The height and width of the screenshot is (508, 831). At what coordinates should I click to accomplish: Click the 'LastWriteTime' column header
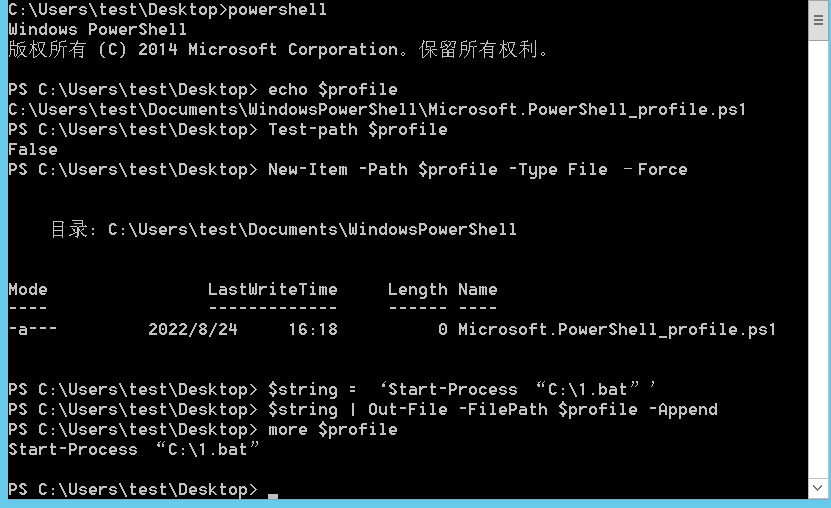(x=272, y=290)
